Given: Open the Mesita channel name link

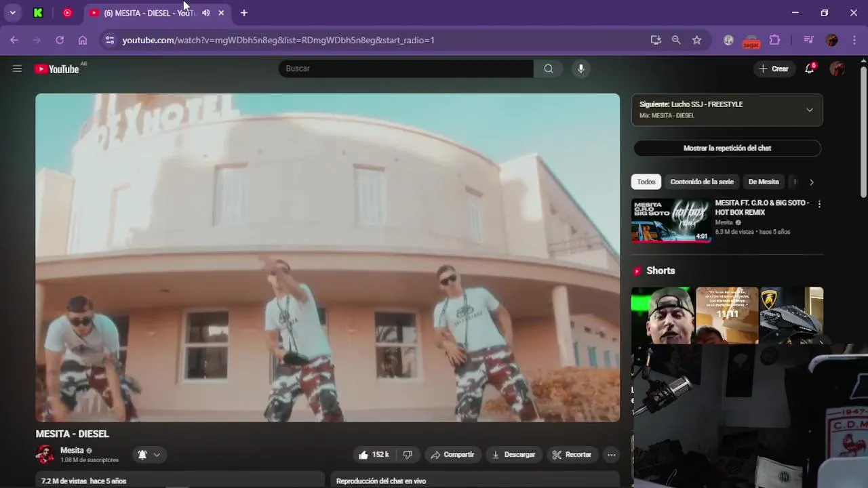Looking at the screenshot, I should tap(72, 450).
